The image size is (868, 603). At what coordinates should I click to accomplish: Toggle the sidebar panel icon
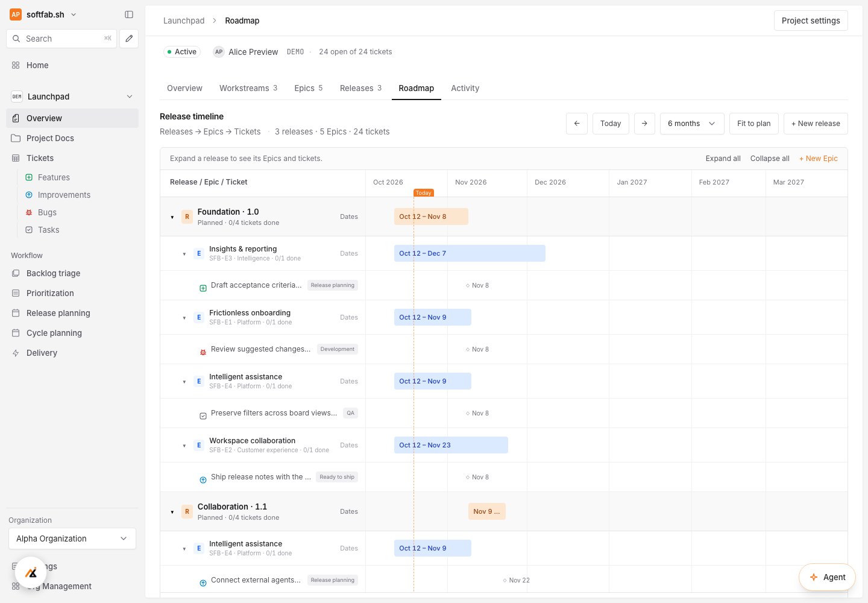pos(129,14)
